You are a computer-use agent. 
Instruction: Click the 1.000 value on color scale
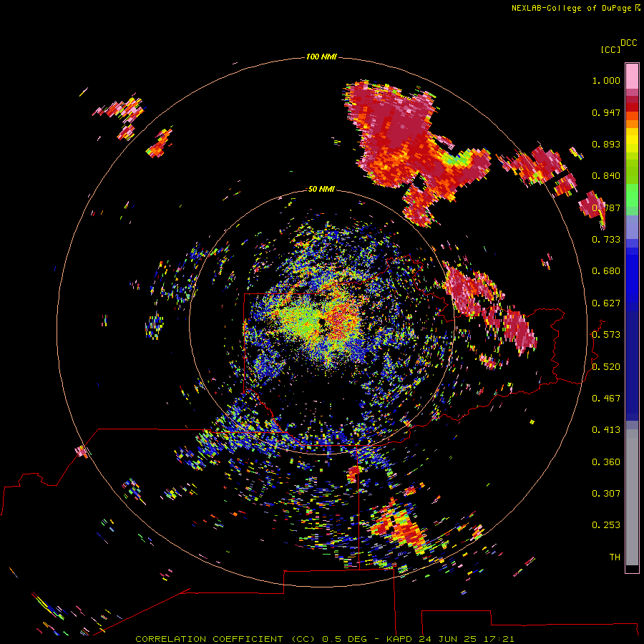click(x=606, y=80)
